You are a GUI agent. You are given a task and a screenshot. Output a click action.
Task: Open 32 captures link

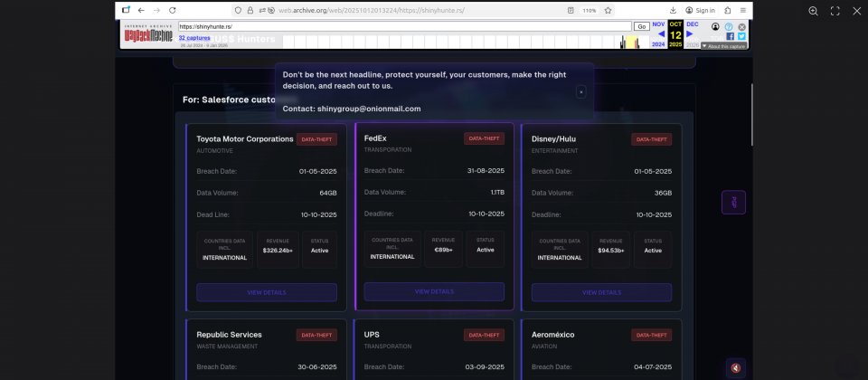[x=193, y=38]
